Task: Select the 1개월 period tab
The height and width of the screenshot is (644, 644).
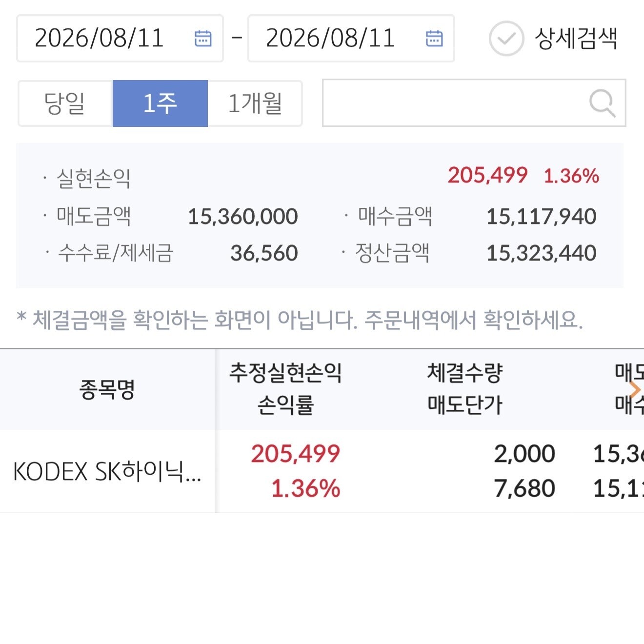Action: pos(255,103)
